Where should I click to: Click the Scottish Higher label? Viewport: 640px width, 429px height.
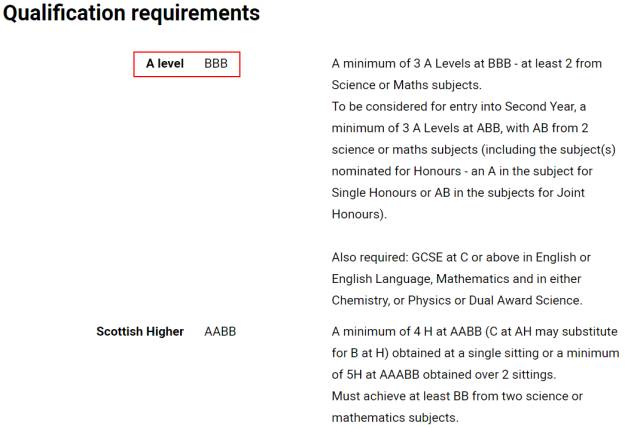(140, 331)
